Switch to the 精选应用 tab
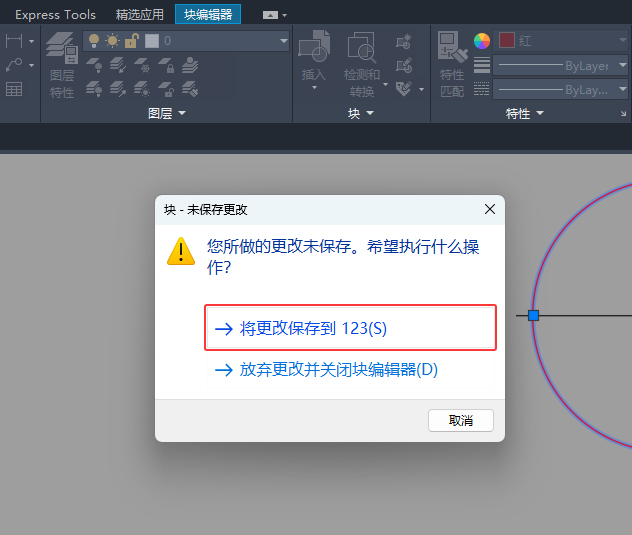Screen dimensions: 632x535 click(139, 15)
